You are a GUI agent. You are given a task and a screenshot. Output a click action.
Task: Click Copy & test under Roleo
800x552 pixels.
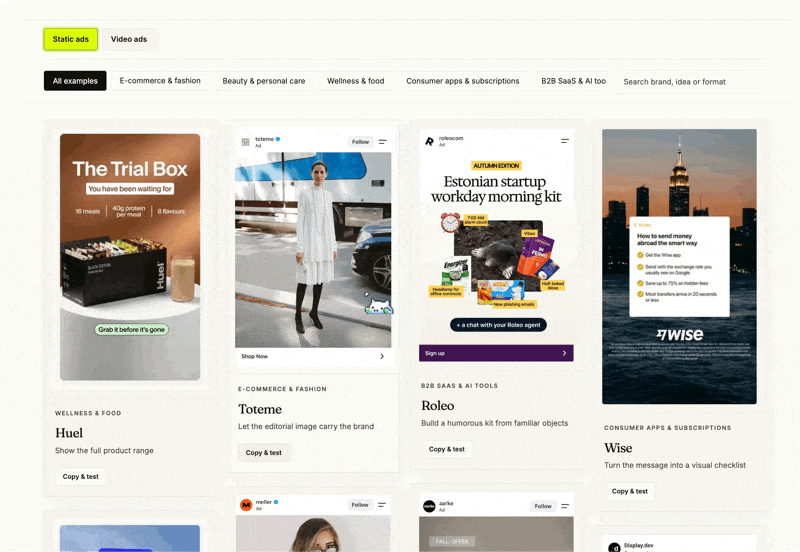[x=446, y=449]
